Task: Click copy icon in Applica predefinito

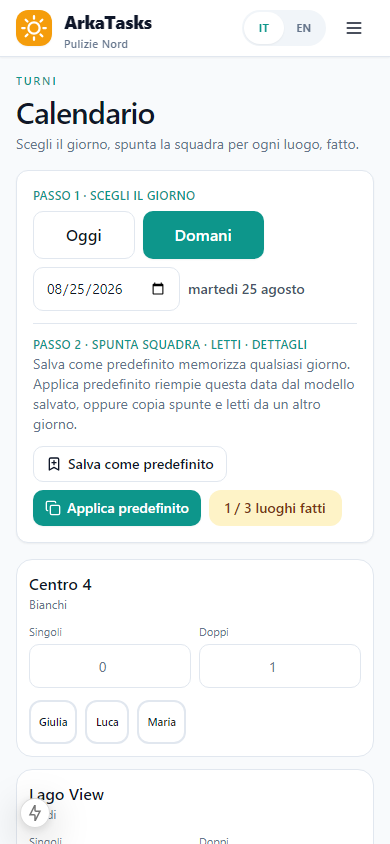Action: pos(53,508)
